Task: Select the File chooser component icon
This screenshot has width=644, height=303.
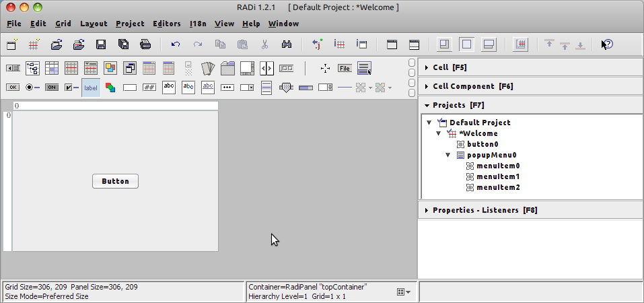Action: coord(345,68)
